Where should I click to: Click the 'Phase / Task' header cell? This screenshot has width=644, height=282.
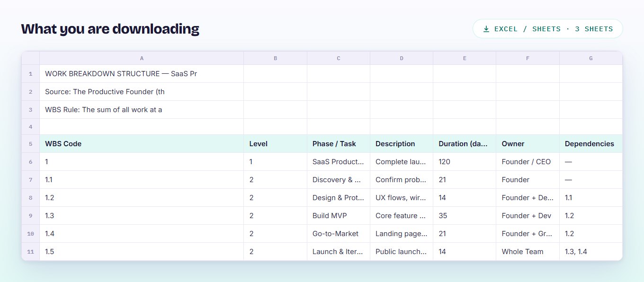pyautogui.click(x=339, y=144)
